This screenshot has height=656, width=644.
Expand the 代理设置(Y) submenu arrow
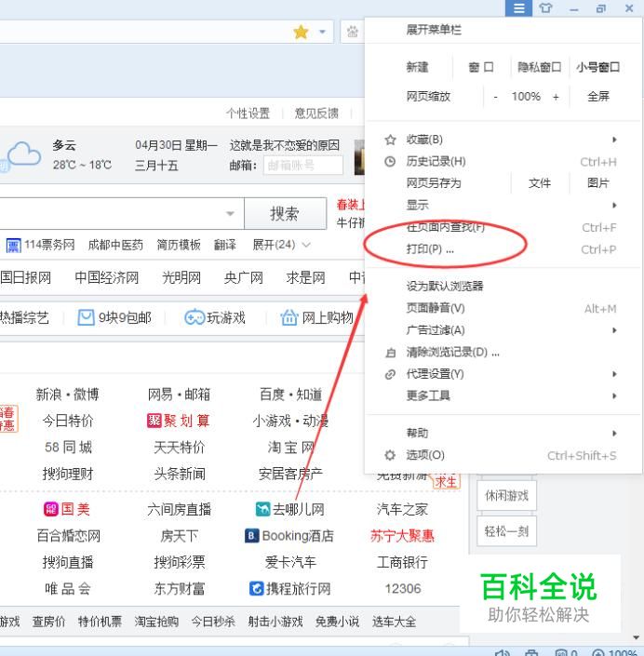coord(614,374)
